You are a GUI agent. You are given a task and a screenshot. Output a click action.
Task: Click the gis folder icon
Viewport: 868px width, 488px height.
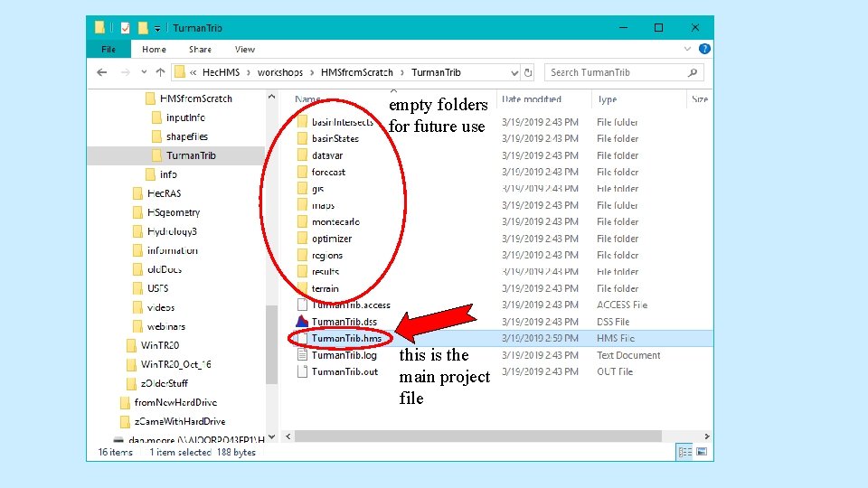pyautogui.click(x=302, y=189)
